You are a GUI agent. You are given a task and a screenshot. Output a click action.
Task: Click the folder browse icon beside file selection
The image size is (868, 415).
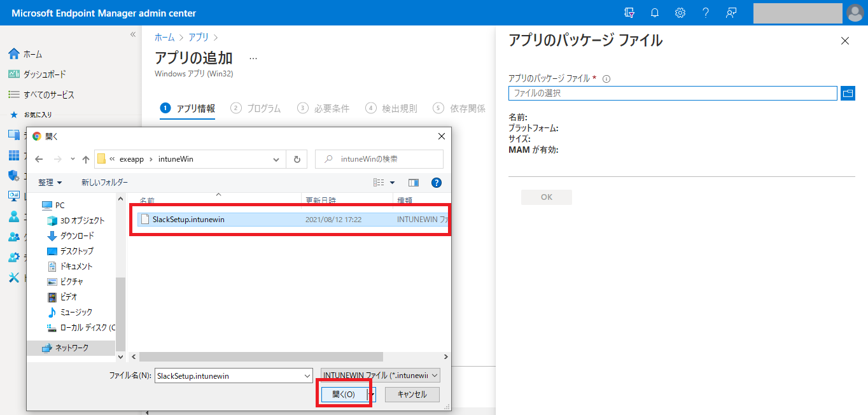point(848,94)
